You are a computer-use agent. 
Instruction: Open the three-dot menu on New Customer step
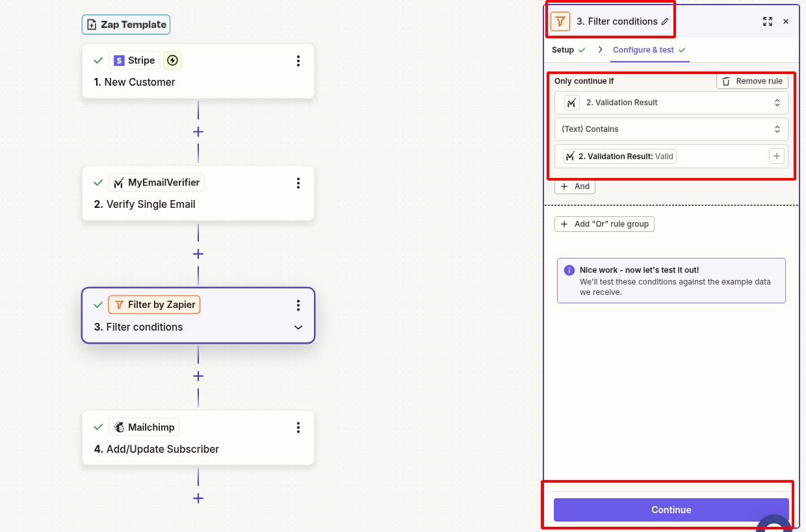[x=298, y=61]
